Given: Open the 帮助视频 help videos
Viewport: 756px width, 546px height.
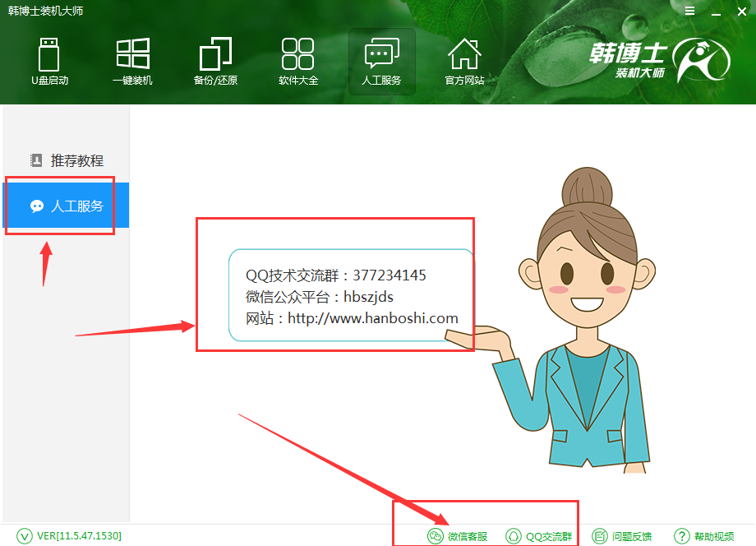Looking at the screenshot, I should click(x=704, y=536).
